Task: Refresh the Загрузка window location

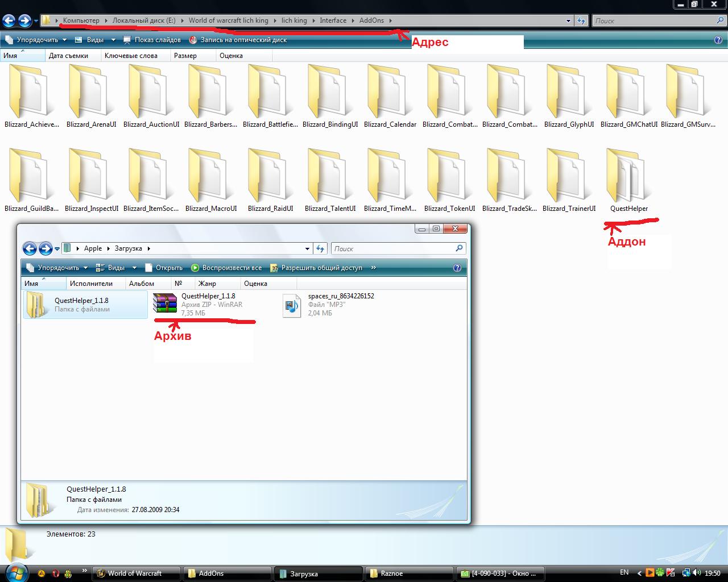Action: pyautogui.click(x=320, y=248)
